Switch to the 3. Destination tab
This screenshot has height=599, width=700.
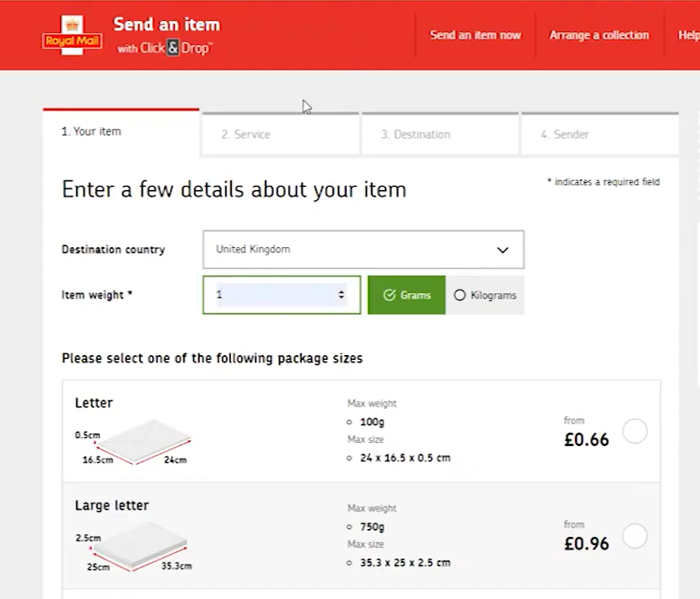click(x=439, y=134)
